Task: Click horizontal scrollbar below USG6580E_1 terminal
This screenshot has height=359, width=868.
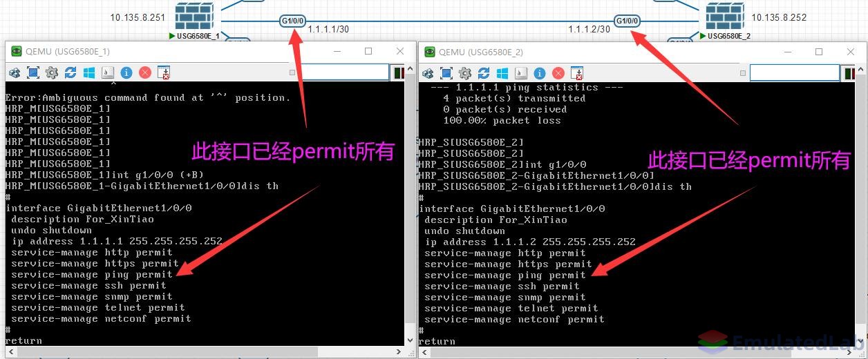Action: [x=205, y=351]
